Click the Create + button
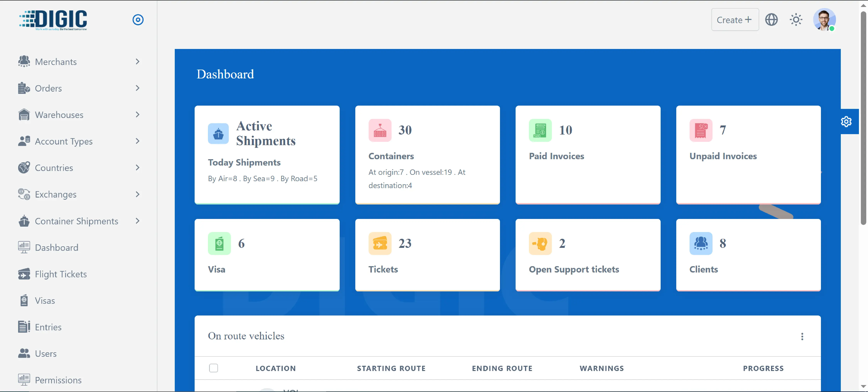 click(x=735, y=19)
